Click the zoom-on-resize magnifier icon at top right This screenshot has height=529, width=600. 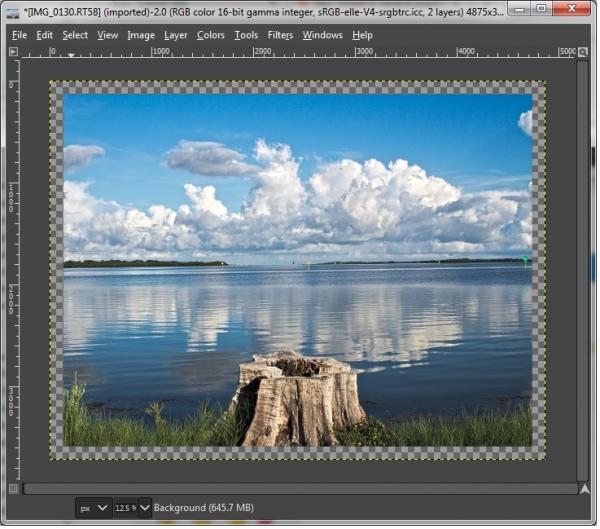click(585, 52)
